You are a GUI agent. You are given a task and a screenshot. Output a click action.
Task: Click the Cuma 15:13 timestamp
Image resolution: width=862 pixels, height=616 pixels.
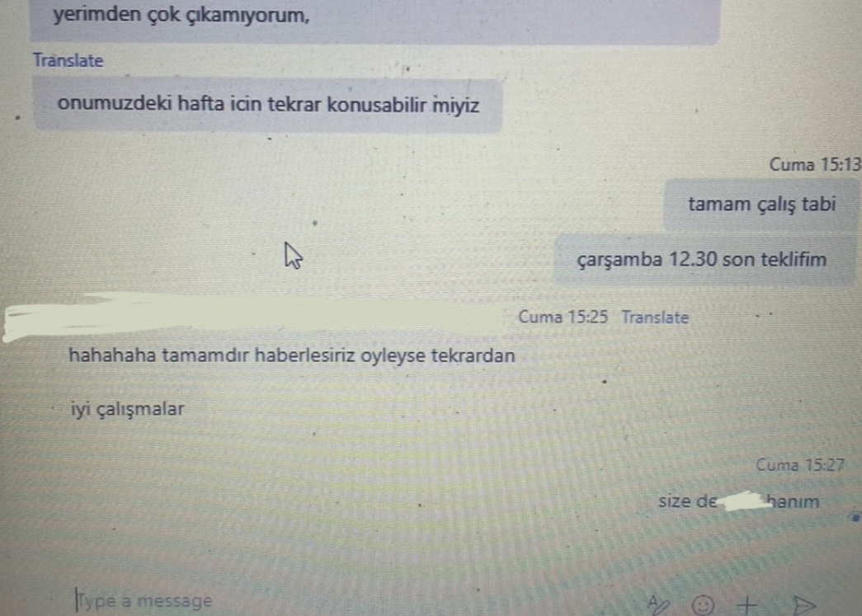pos(815,164)
